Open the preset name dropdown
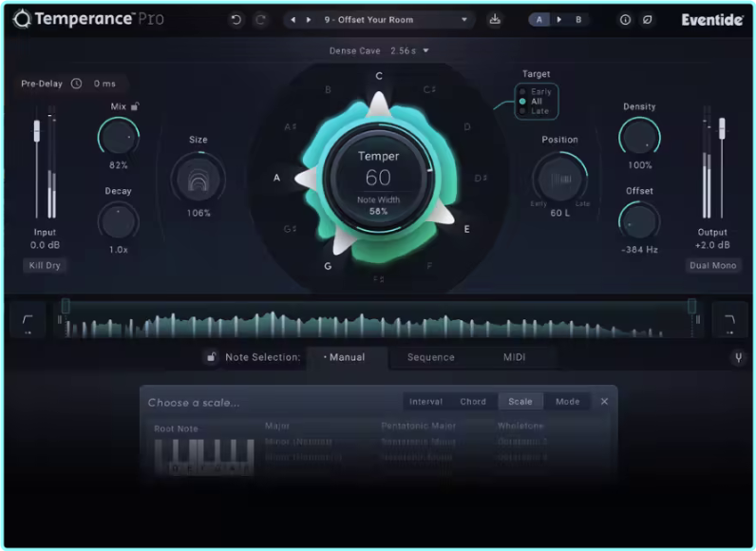 click(x=463, y=20)
